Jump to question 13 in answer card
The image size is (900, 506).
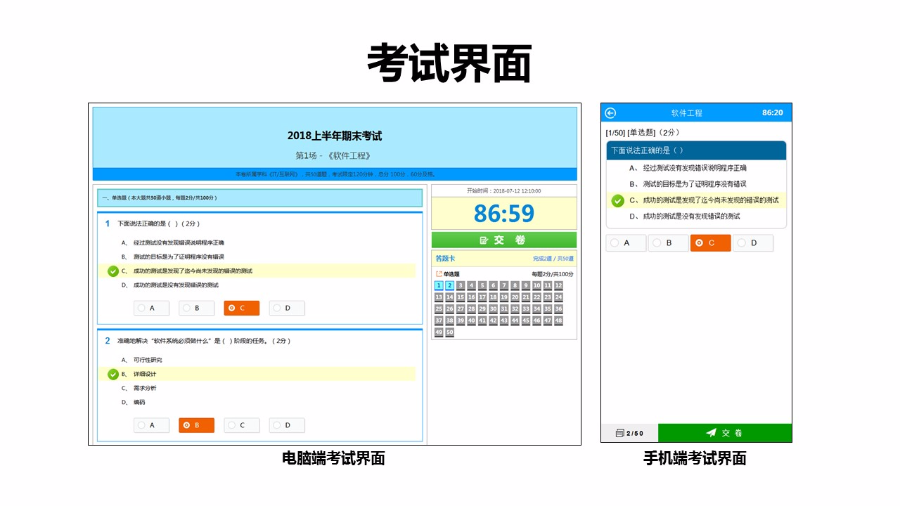click(439, 297)
